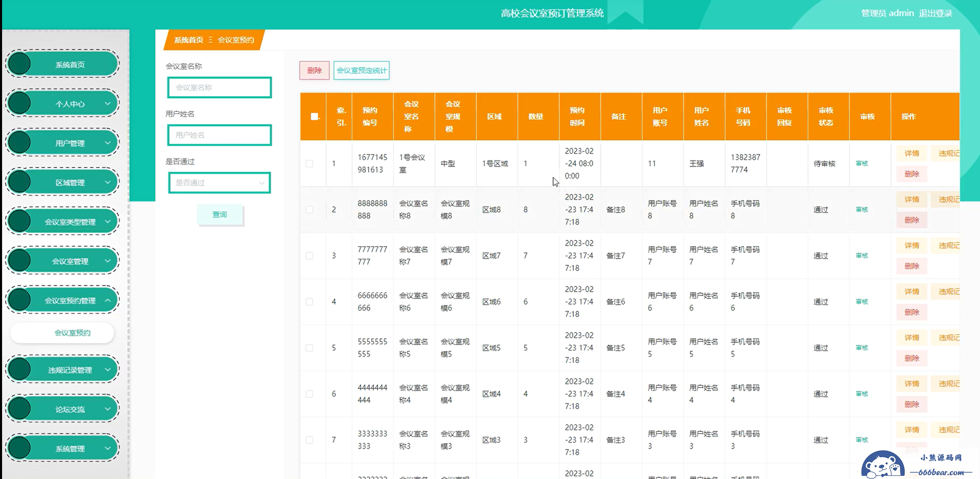Go to 系统首页 in the breadcrumb
The image size is (980, 479).
(x=189, y=40)
